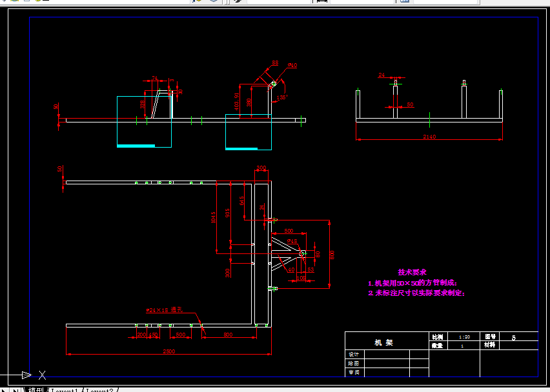This screenshot has height=392, width=550.
Task: Click the 300 dimension atop the vertical tube
Action: [261, 168]
